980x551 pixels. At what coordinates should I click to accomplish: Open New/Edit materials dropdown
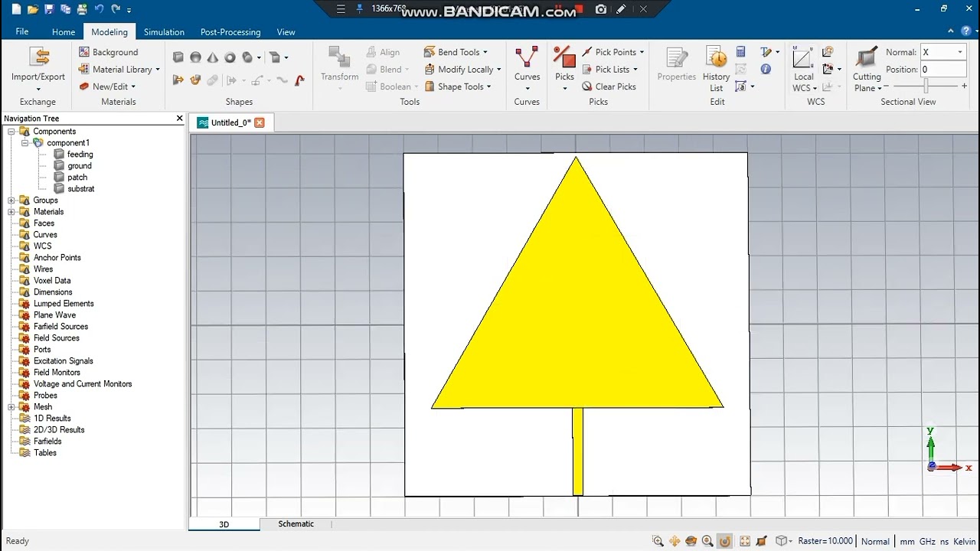tap(107, 86)
